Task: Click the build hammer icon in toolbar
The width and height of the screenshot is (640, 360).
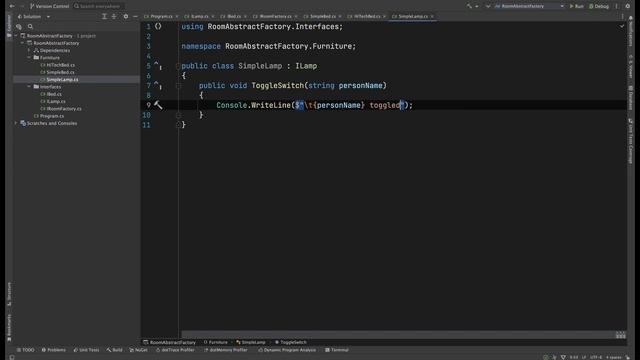Action: [x=469, y=6]
